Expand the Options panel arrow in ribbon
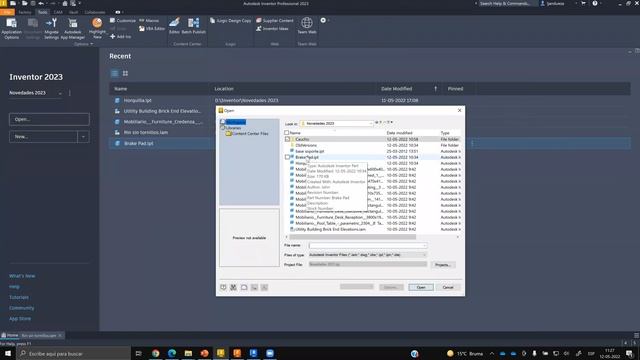The image size is (640, 360). 91,44
